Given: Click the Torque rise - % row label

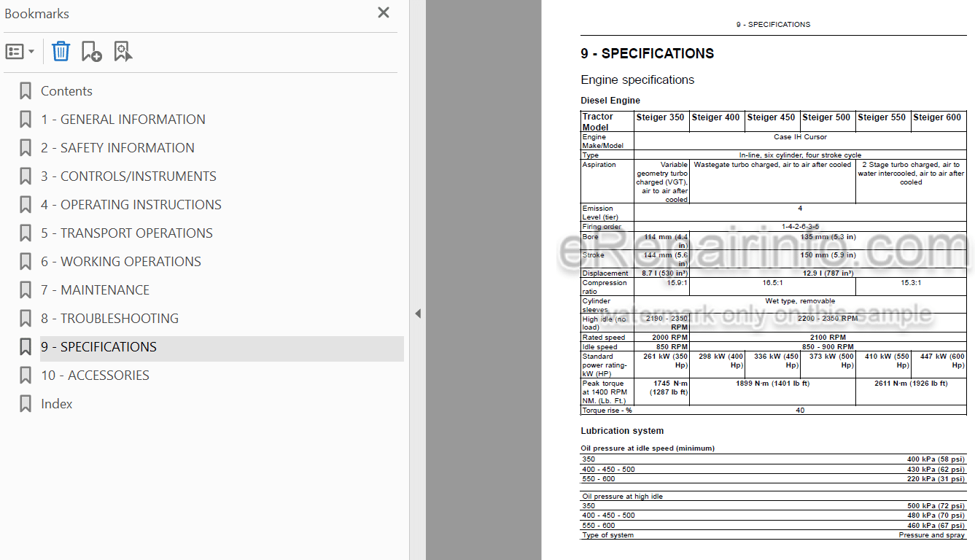Looking at the screenshot, I should pyautogui.click(x=607, y=411).
